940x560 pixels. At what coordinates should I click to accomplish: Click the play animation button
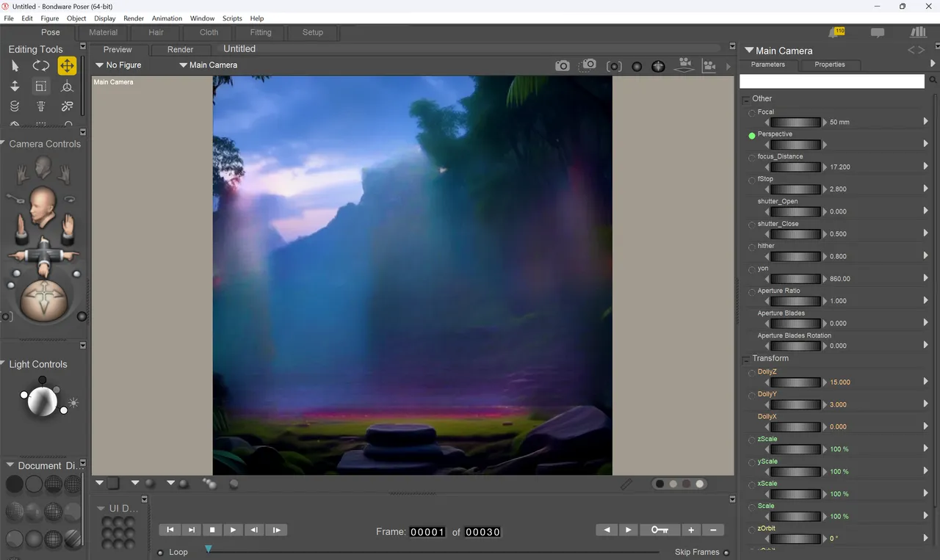[x=233, y=530]
